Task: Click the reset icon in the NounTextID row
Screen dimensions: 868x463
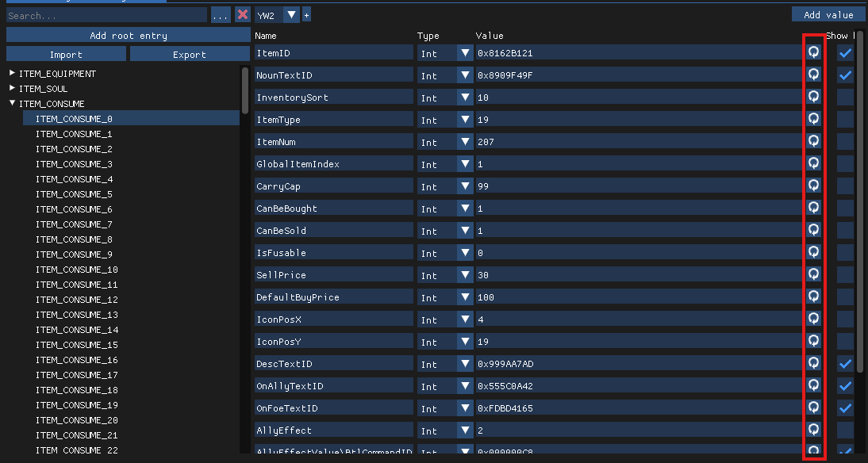Action: (x=813, y=74)
